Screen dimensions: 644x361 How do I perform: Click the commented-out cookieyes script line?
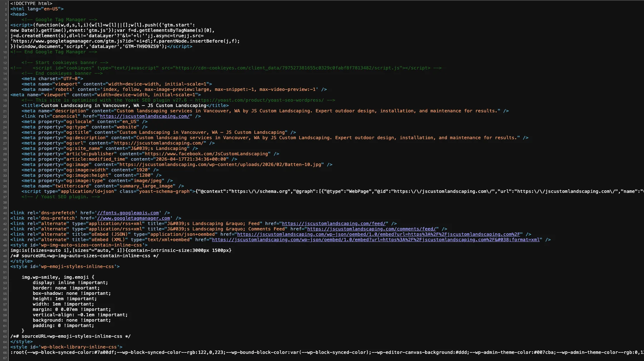point(226,68)
